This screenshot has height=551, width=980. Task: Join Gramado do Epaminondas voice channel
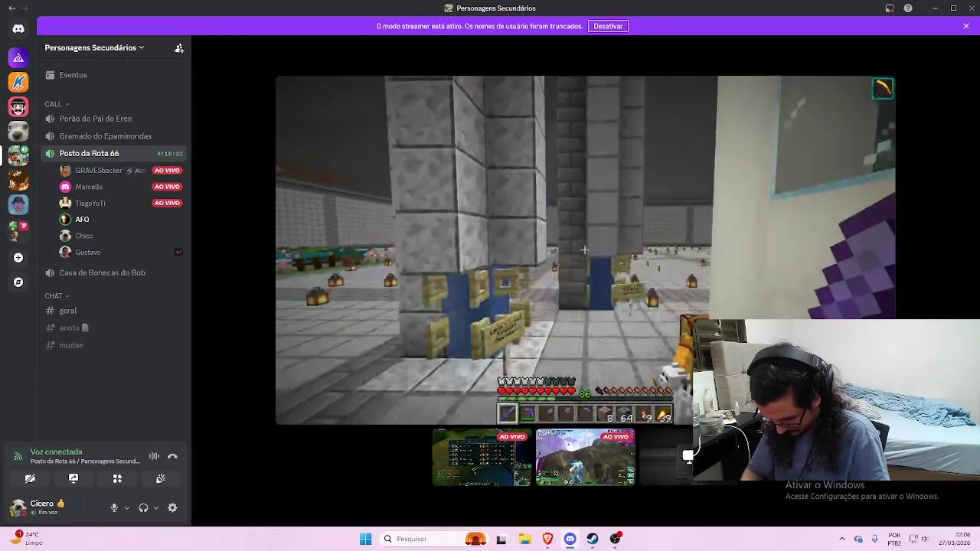114,136
